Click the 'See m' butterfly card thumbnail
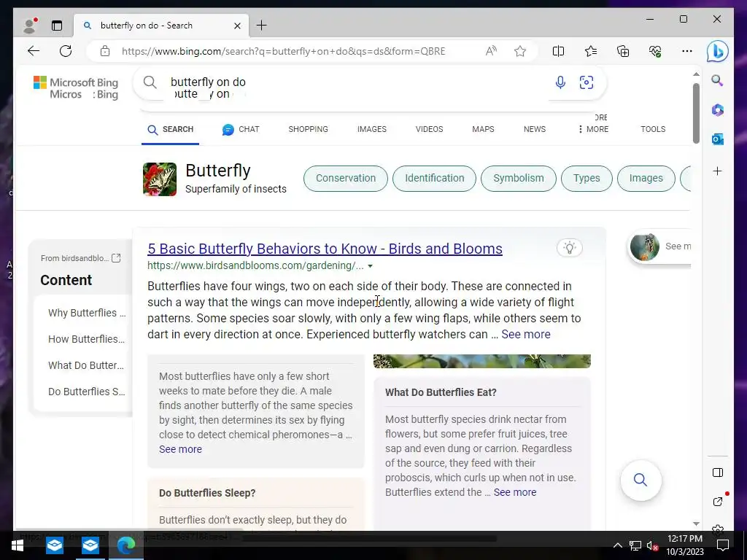 tap(645, 247)
